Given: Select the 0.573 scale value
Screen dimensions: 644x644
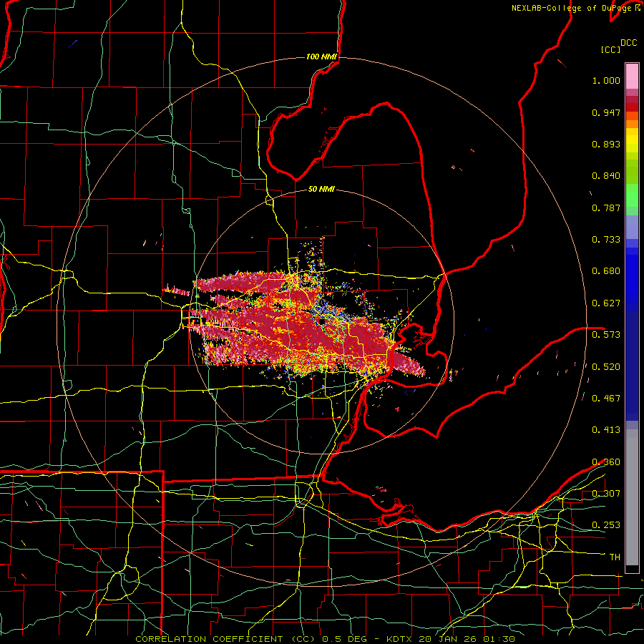Looking at the screenshot, I should 606,335.
